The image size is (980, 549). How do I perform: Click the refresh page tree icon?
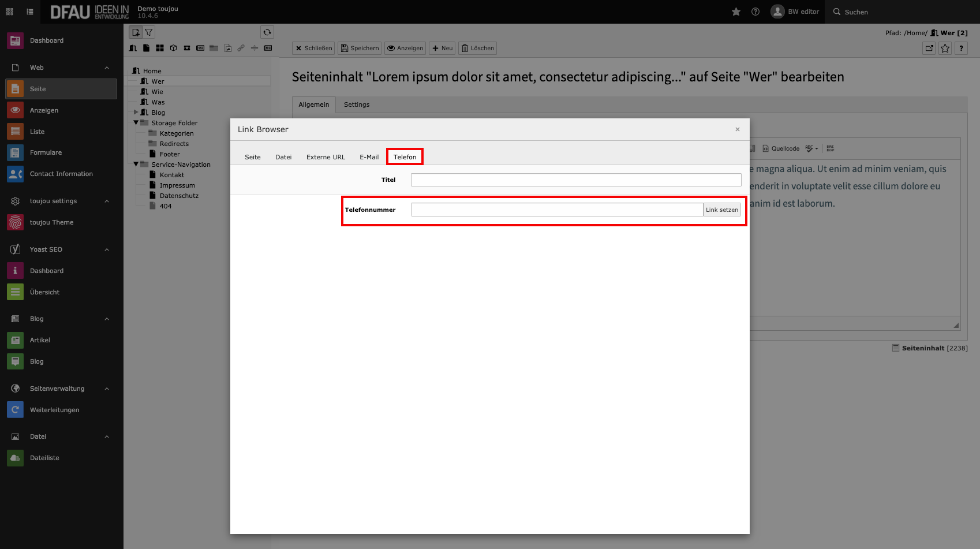click(x=267, y=32)
